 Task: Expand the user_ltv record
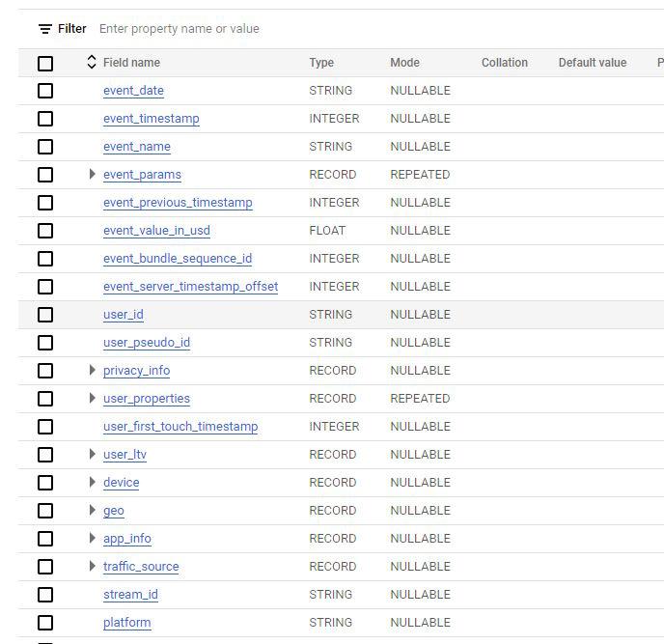click(x=92, y=454)
